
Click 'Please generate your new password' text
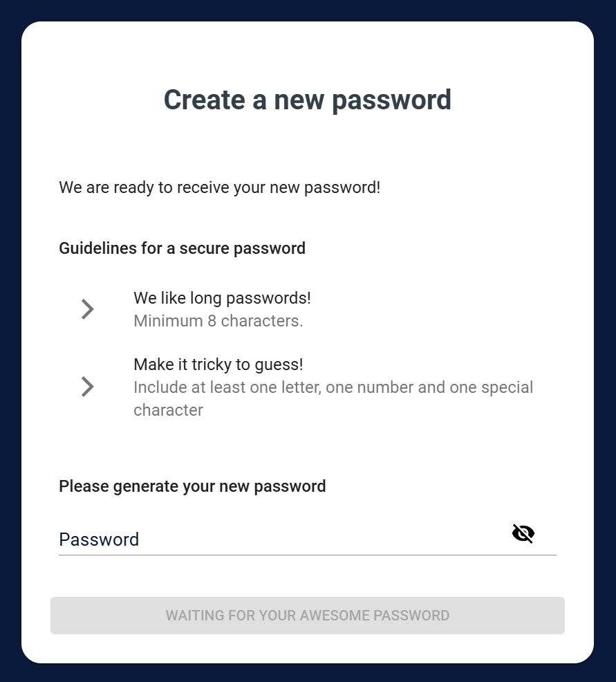192,486
